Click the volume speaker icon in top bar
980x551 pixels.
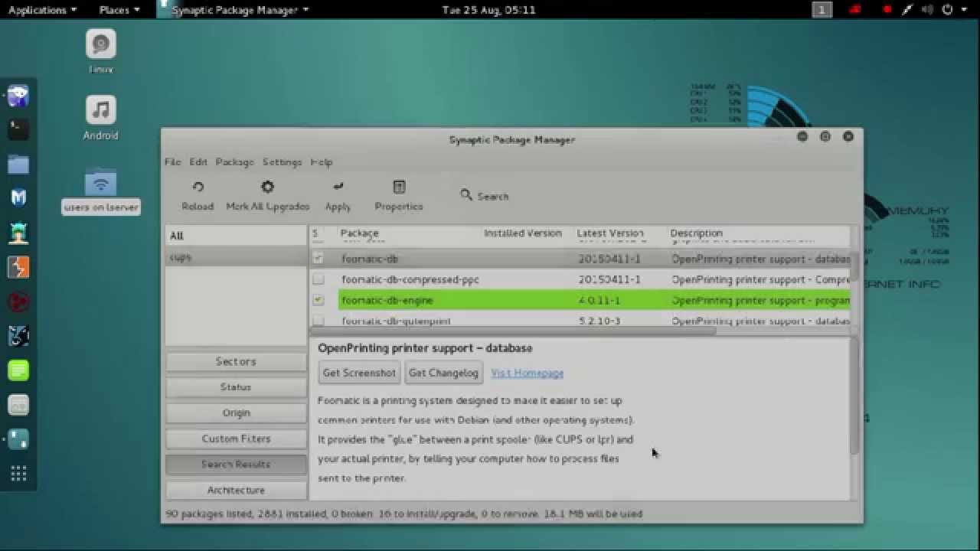point(928,10)
